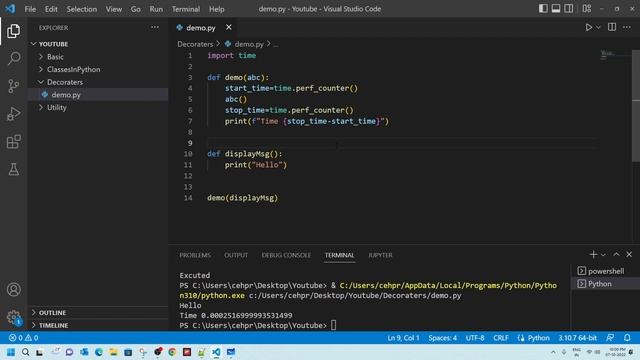Close the demo.py editor tab
The height and width of the screenshot is (360, 640).
[229, 27]
